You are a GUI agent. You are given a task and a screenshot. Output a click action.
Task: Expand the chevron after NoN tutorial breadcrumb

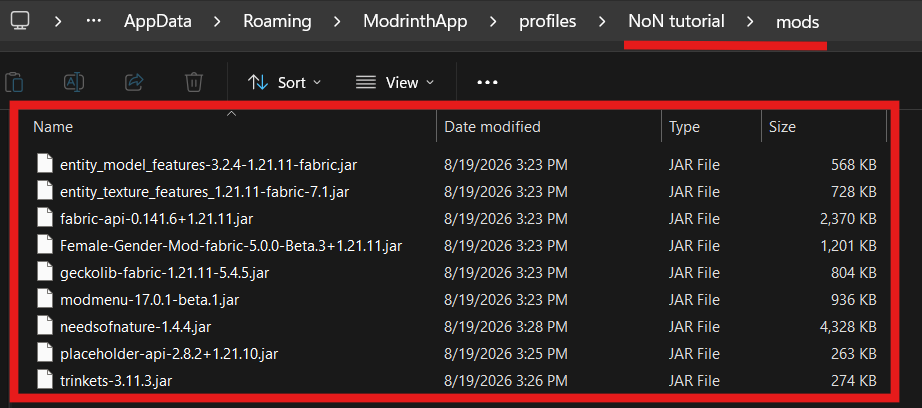tap(750, 22)
